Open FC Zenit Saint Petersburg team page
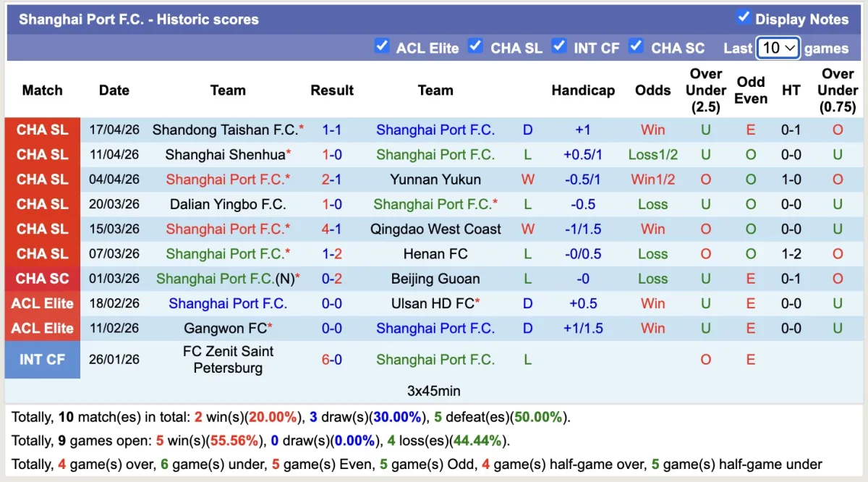This screenshot has width=868, height=482. pyautogui.click(x=228, y=360)
